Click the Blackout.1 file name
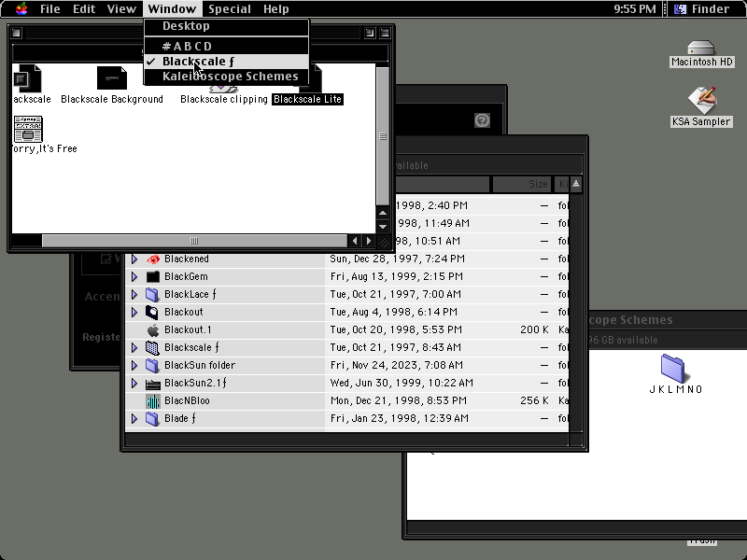The image size is (747, 560). coord(188,330)
